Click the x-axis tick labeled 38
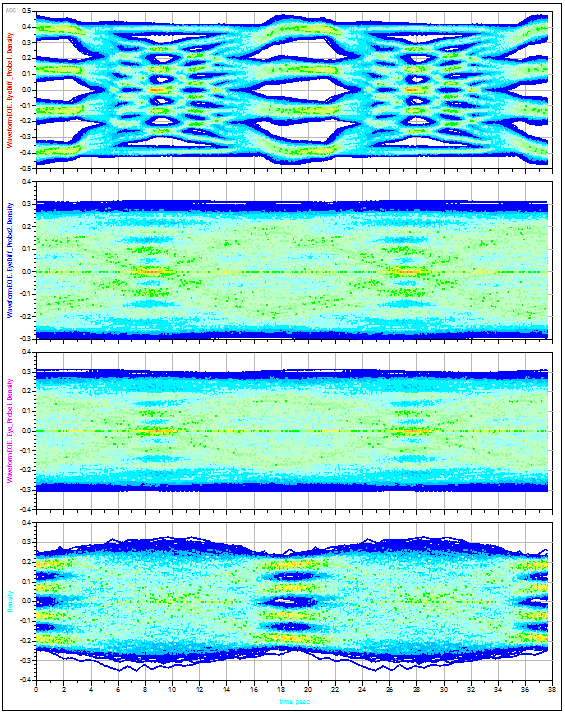Image resolution: width=565 pixels, height=714 pixels. pyautogui.click(x=552, y=689)
